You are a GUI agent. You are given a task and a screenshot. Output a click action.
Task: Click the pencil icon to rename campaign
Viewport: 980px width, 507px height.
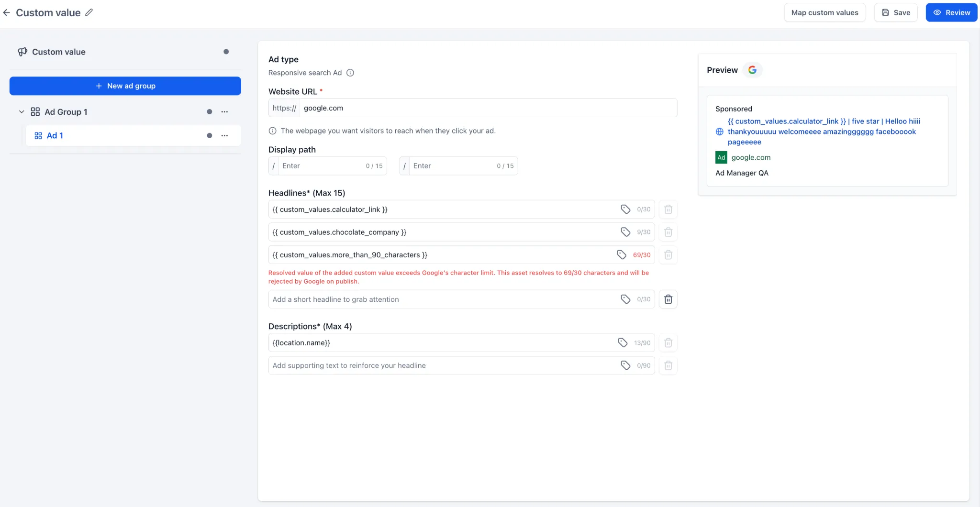pyautogui.click(x=89, y=12)
